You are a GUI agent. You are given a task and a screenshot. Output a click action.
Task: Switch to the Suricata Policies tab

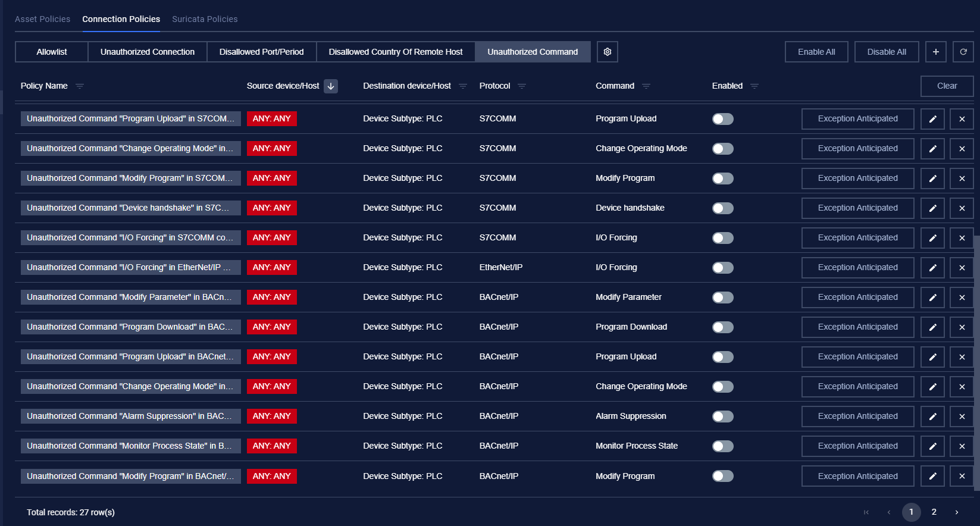pos(205,19)
